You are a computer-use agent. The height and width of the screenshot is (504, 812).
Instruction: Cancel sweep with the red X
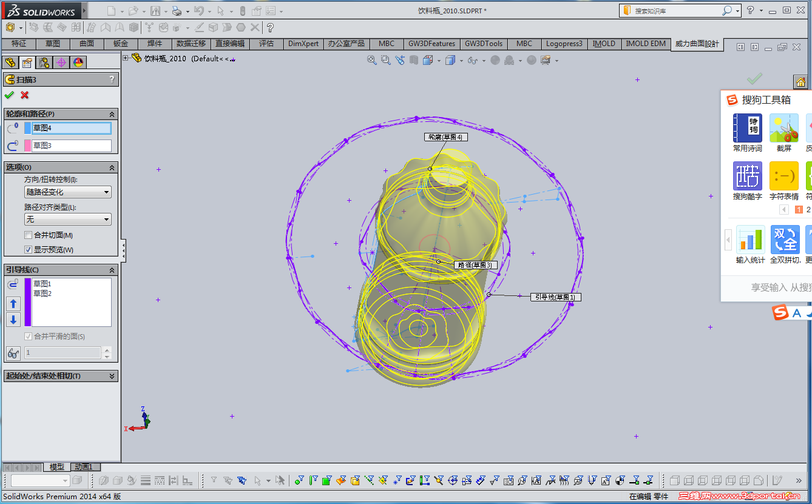point(25,95)
